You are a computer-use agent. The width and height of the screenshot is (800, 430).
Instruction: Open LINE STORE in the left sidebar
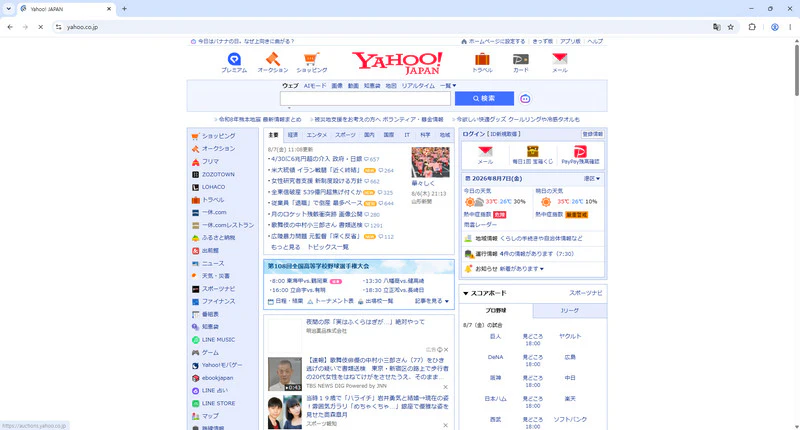[218, 403]
